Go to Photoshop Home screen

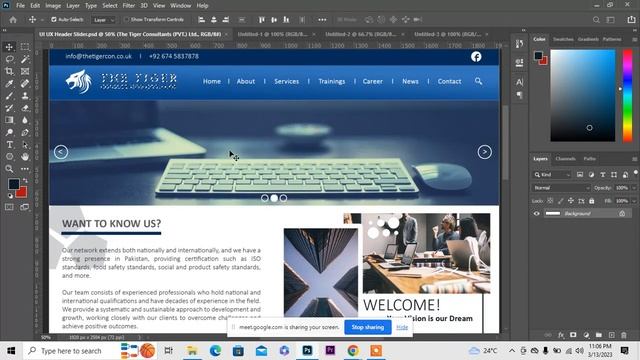[x=13, y=20]
